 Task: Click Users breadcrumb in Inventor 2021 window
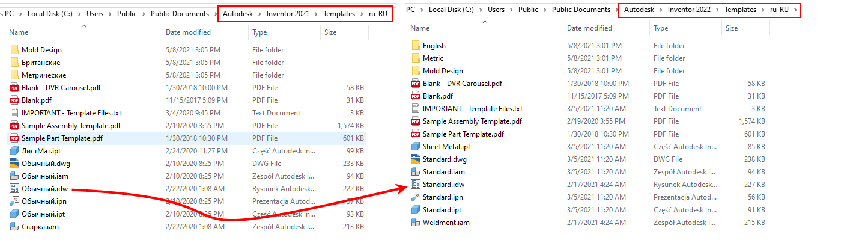95,14
